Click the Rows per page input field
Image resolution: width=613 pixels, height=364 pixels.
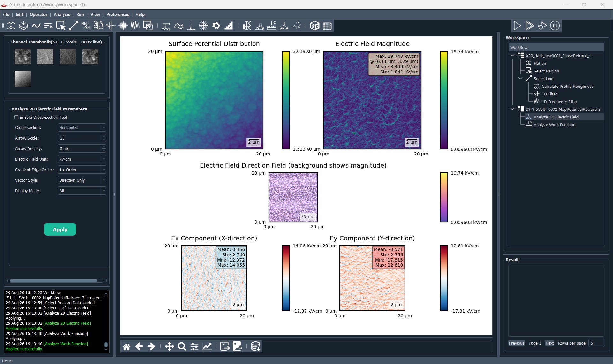tap(596, 343)
